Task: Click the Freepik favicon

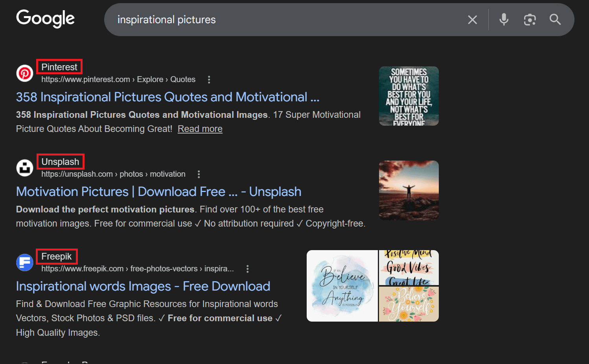Action: (25, 262)
